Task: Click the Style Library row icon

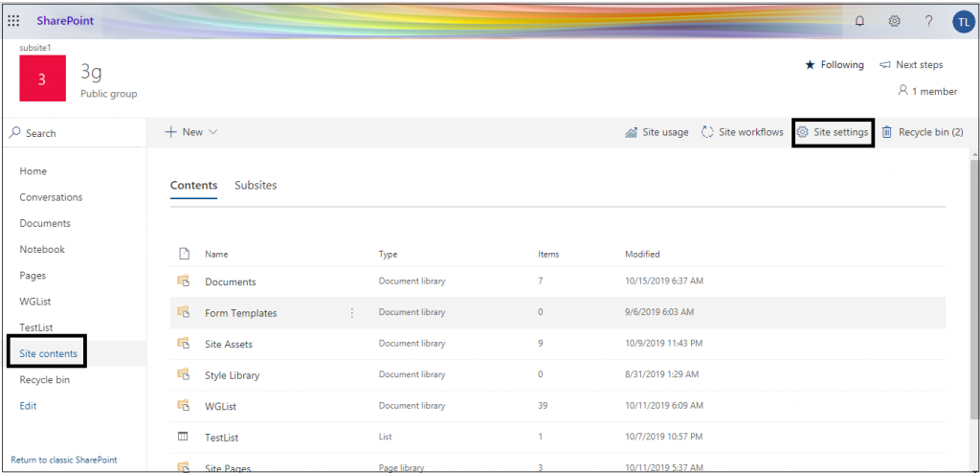Action: point(183,374)
